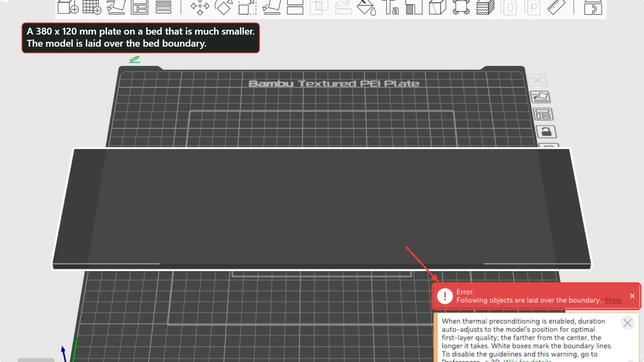Edit the plate name with the pencil icon
Screen dimensions: 644x362
(x=134, y=60)
